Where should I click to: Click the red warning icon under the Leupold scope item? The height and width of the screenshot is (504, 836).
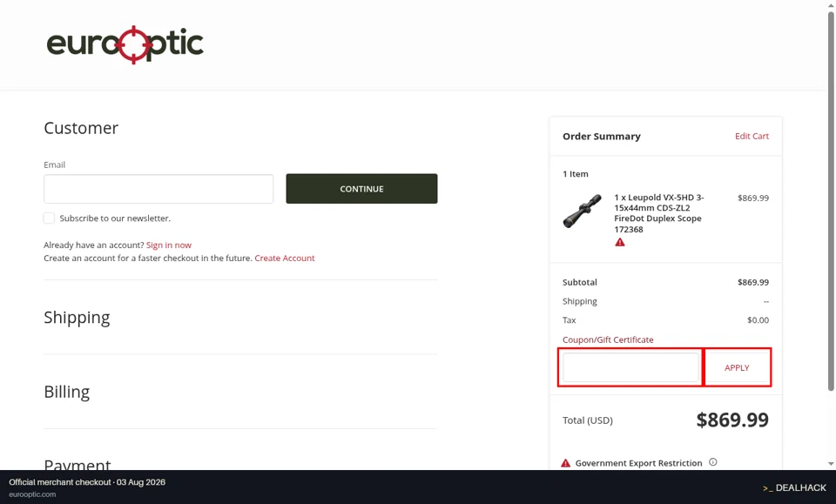(619, 242)
